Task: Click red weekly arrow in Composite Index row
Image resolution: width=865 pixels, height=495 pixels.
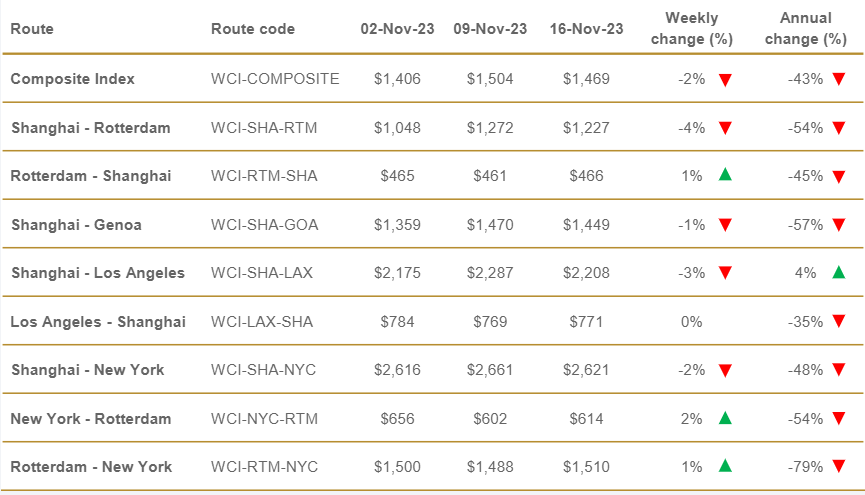Action: [725, 79]
